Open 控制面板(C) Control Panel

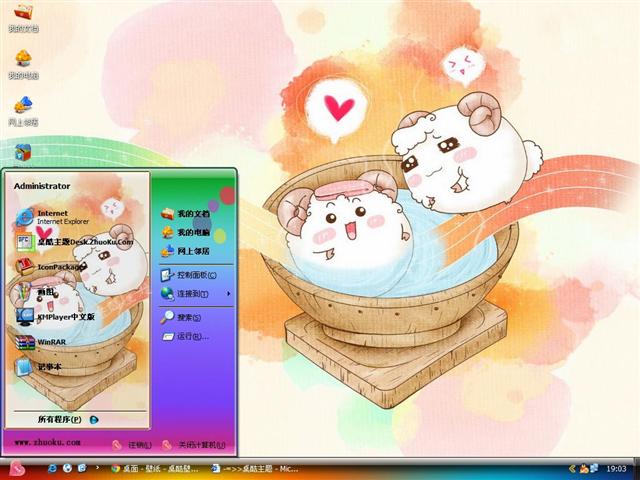188,275
